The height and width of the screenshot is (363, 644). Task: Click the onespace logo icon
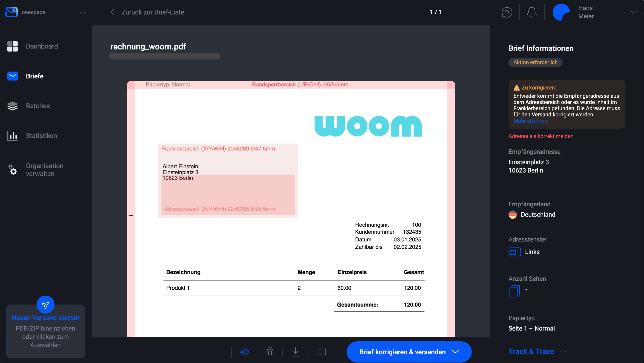pyautogui.click(x=11, y=12)
